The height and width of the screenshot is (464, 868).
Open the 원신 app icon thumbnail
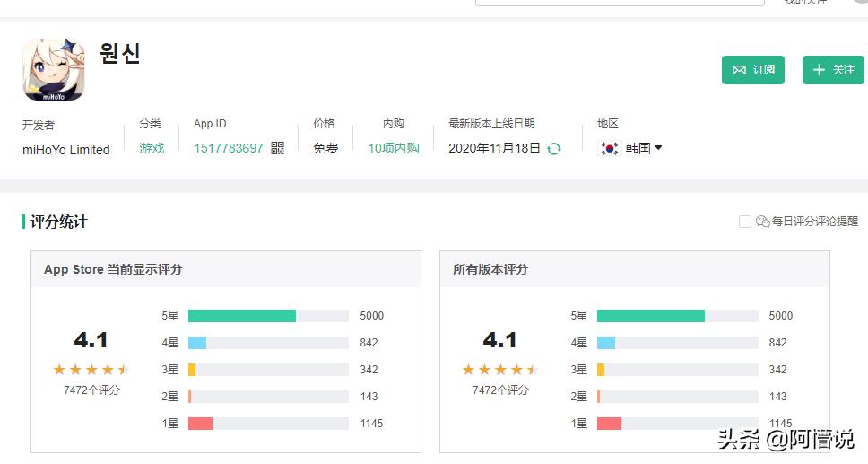pyautogui.click(x=54, y=69)
